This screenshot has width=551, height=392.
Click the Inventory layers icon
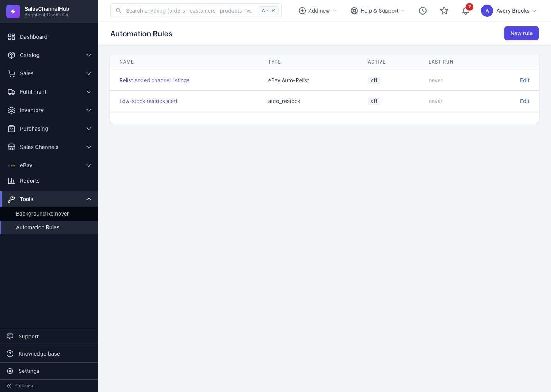(11, 110)
